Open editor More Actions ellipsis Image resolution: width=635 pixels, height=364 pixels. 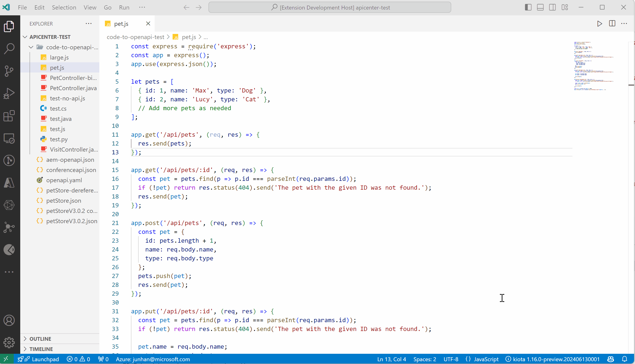pyautogui.click(x=624, y=23)
